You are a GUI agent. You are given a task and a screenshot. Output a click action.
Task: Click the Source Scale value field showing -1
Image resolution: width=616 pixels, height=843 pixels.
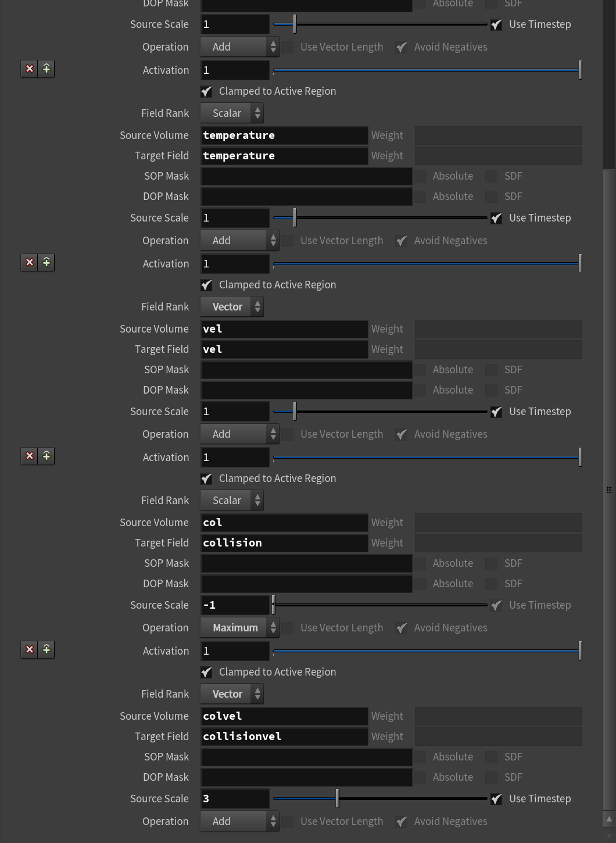235,605
